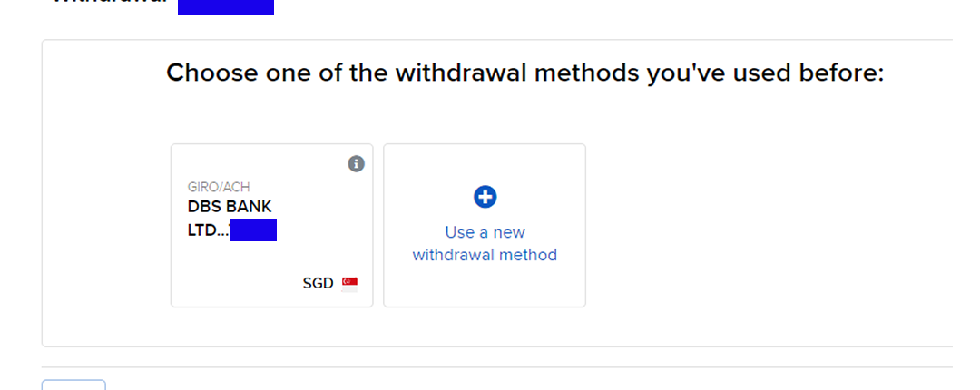Click the Choose one of the withdrawal methods heading

click(524, 73)
